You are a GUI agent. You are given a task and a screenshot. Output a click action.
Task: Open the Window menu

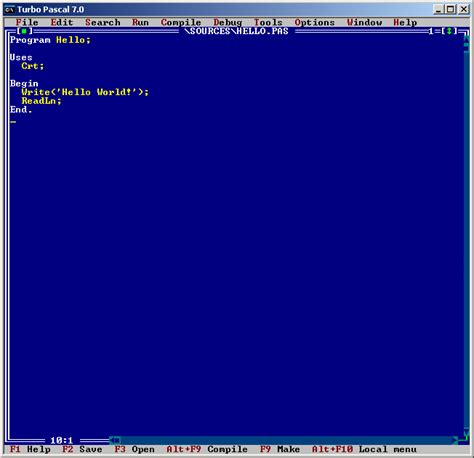(x=364, y=22)
